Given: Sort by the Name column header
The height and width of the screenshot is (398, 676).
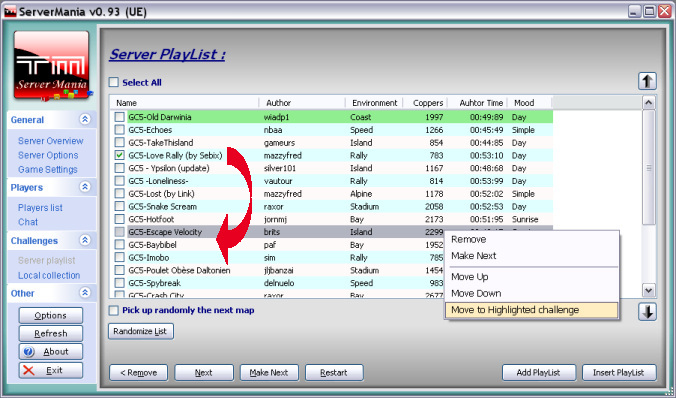Looking at the screenshot, I should pos(184,103).
